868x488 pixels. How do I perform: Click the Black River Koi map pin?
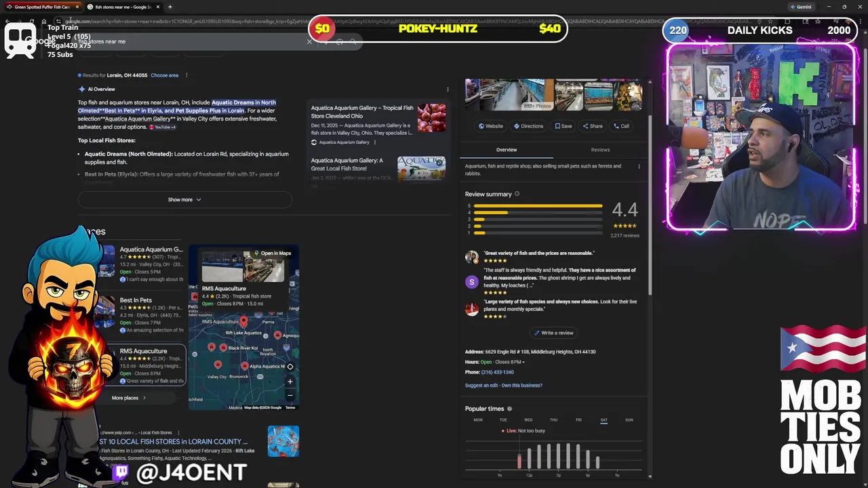coord(224,348)
